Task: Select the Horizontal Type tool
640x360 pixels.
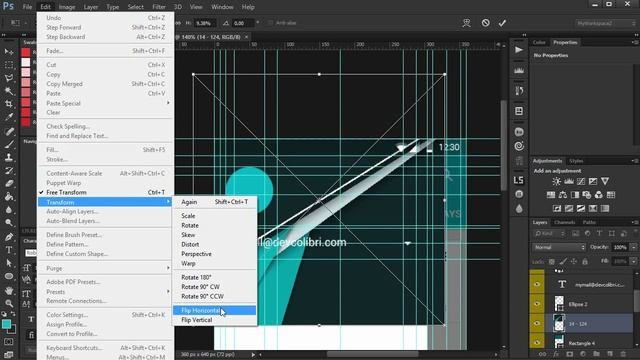Action: pos(9,250)
